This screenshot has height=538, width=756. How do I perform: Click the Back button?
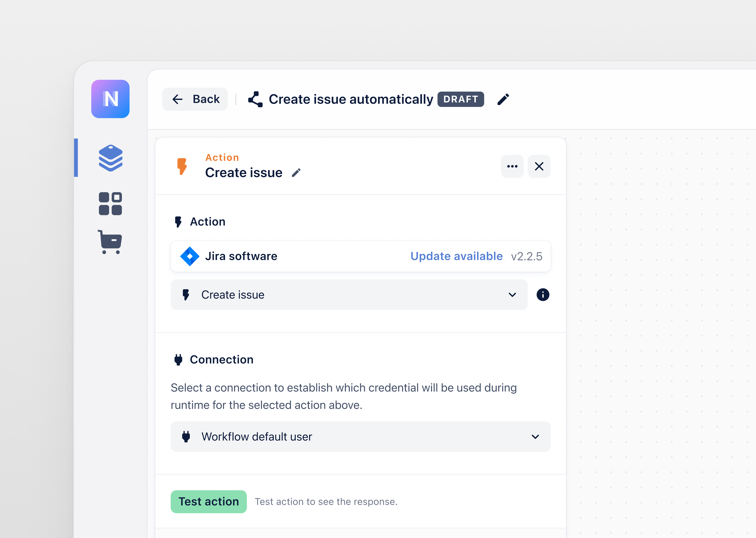(x=195, y=99)
